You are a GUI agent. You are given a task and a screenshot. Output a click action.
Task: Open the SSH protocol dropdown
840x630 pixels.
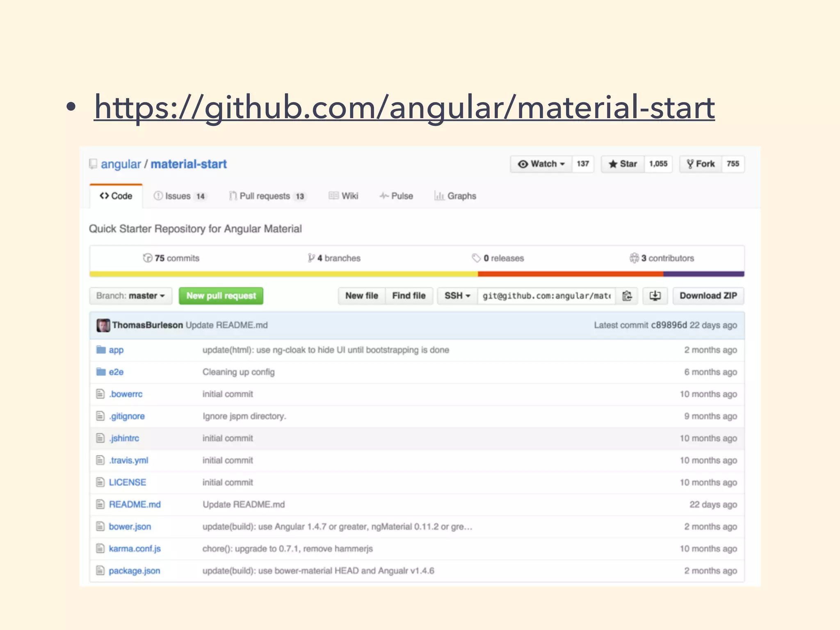click(457, 296)
